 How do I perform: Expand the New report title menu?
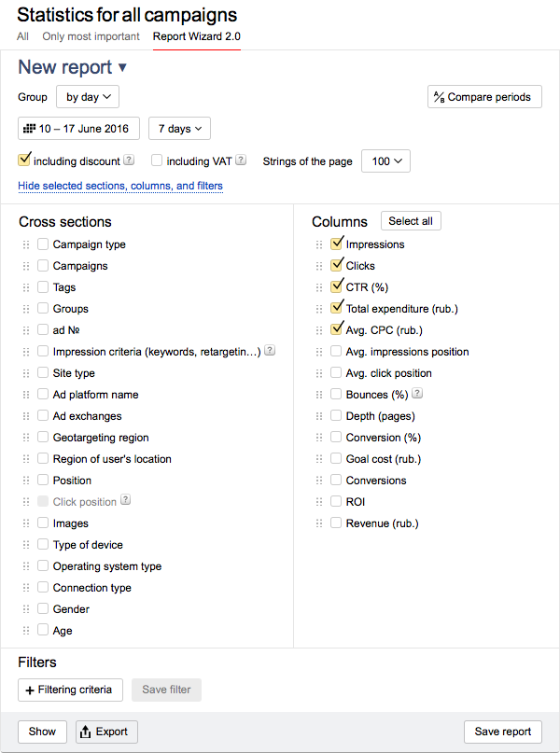[x=73, y=67]
